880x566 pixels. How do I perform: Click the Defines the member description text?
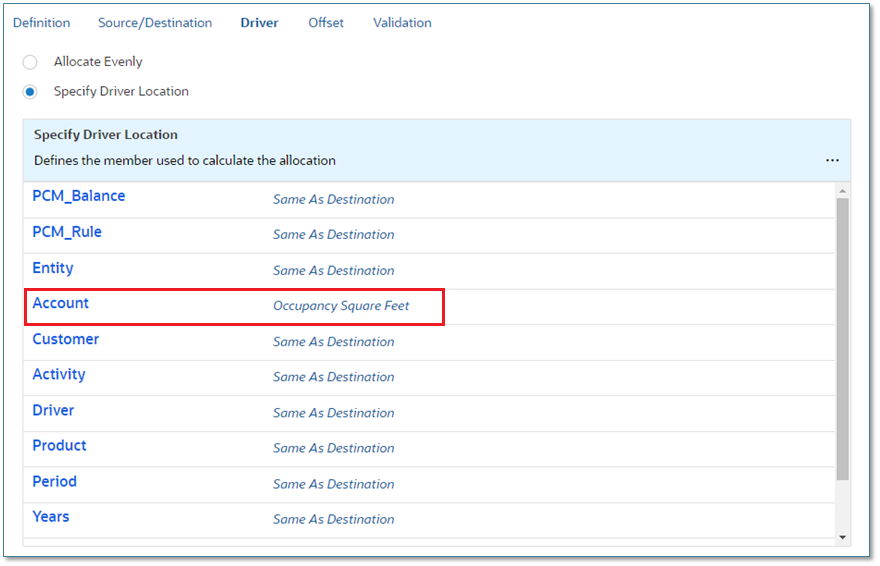185,160
